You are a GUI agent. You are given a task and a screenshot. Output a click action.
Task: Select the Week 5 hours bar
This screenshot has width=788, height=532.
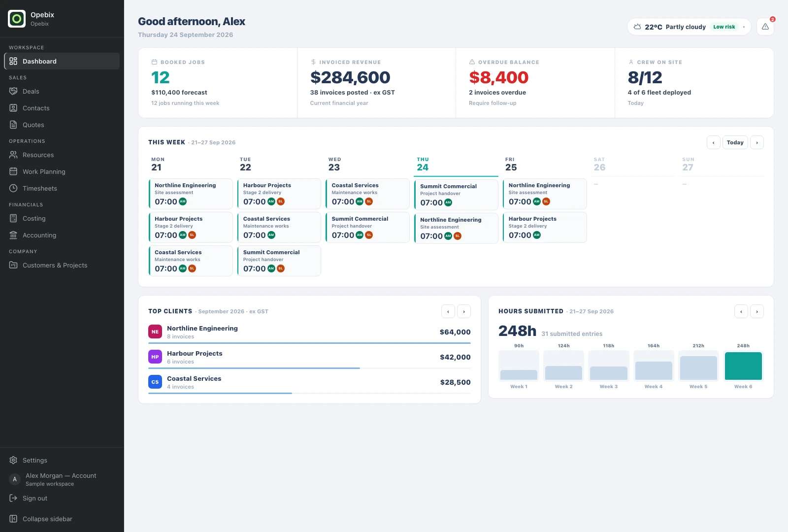[x=698, y=368]
